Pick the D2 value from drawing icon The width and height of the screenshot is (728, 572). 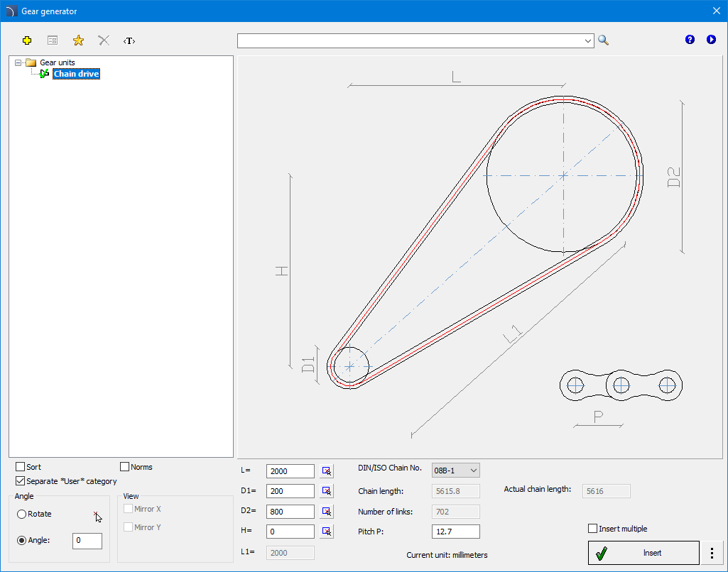[326, 511]
